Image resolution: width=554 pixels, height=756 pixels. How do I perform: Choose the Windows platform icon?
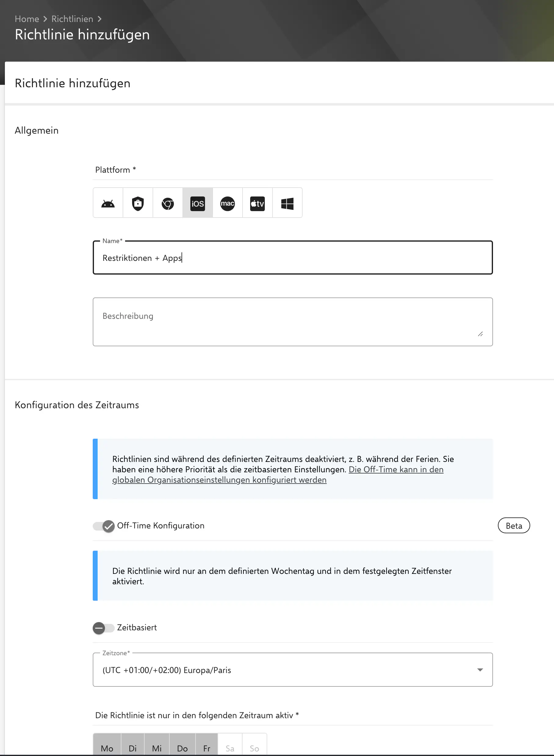(287, 203)
